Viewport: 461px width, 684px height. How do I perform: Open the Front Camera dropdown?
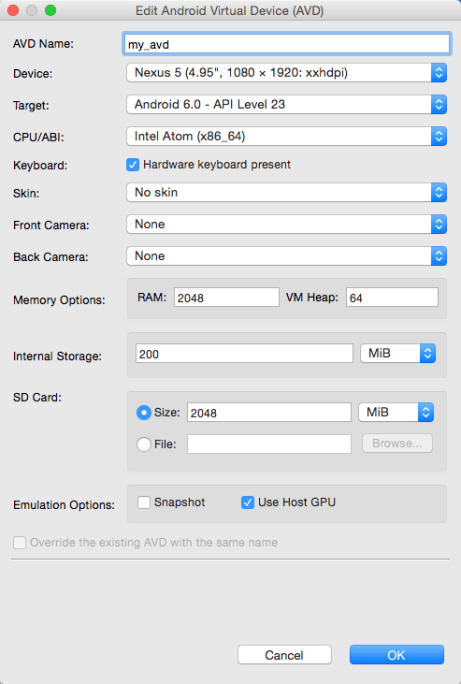click(287, 224)
